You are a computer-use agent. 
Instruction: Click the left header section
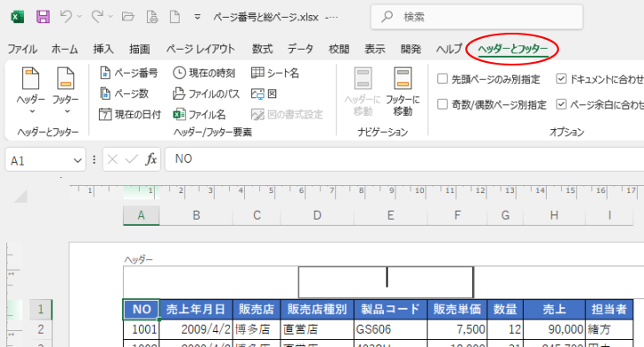coord(211,282)
